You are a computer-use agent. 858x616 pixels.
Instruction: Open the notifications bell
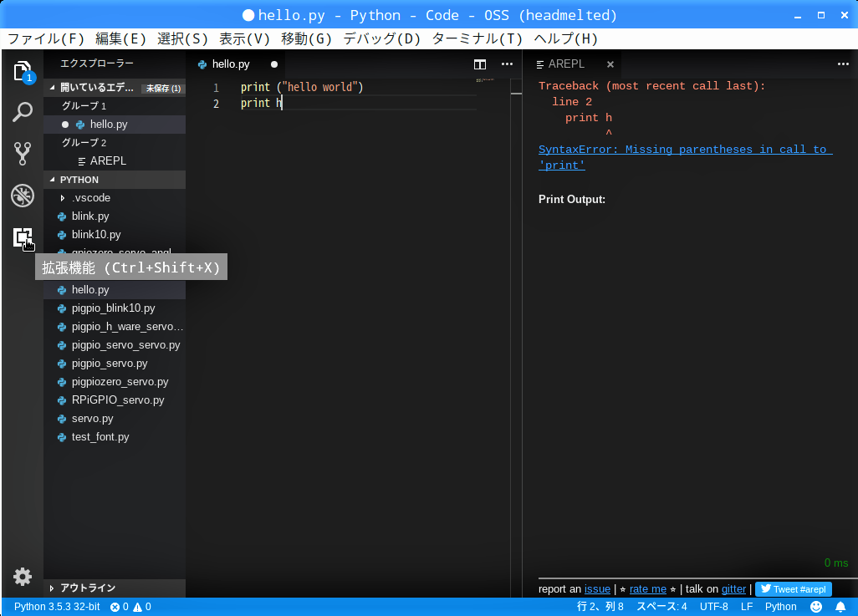[x=840, y=607]
